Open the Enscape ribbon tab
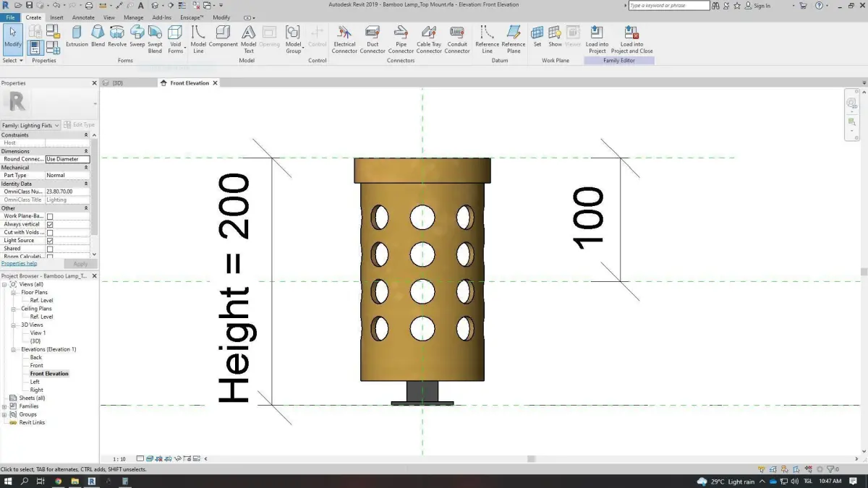This screenshot has width=868, height=488. click(x=192, y=17)
